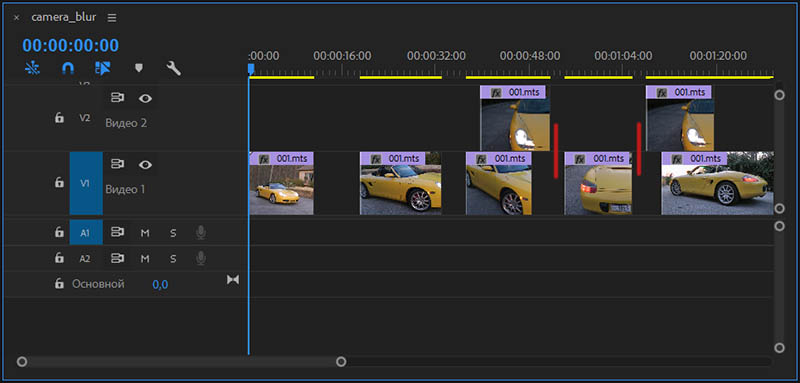The width and height of the screenshot is (800, 383).
Task: Toggle linked selection icon
Action: (103, 68)
